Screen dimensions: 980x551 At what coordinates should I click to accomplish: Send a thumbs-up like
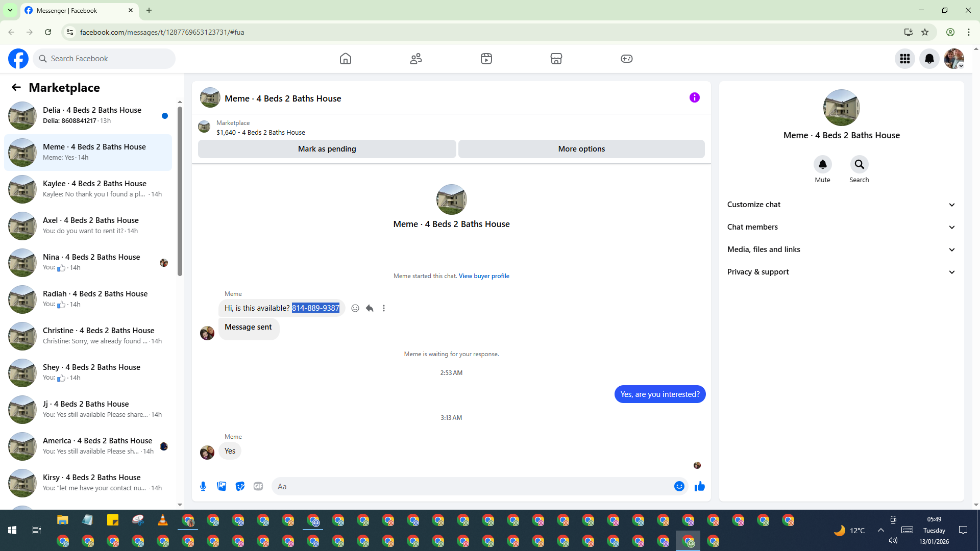(699, 486)
